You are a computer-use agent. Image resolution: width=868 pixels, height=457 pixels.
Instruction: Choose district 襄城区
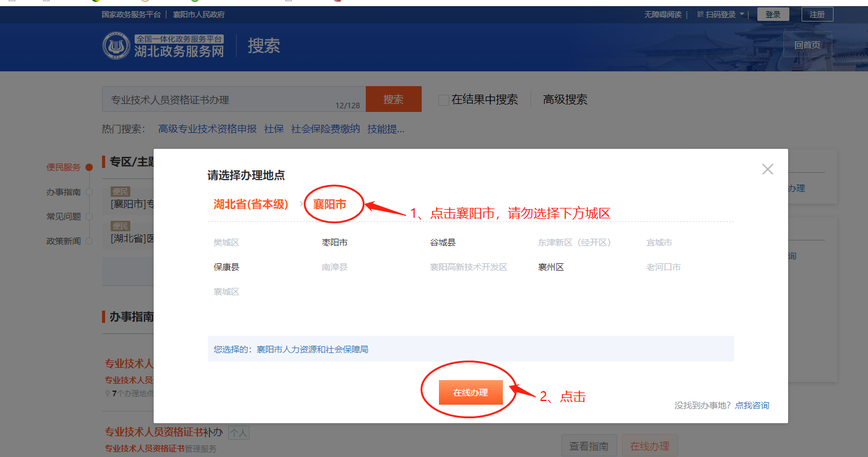click(226, 292)
